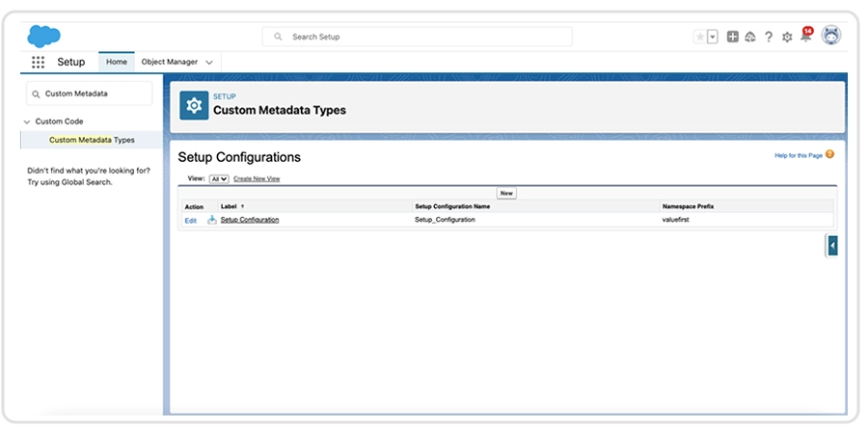Click the favorites star icon
The height and width of the screenshot is (428, 868).
pos(700,37)
